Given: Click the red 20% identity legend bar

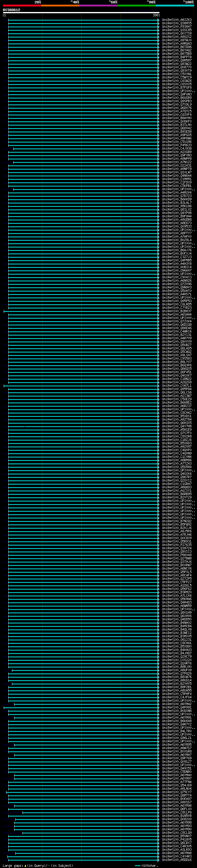Looking at the screenshot, I should [x=22, y=6].
